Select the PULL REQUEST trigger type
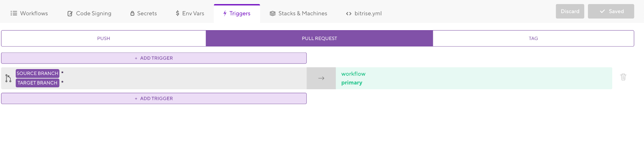 pos(320,38)
